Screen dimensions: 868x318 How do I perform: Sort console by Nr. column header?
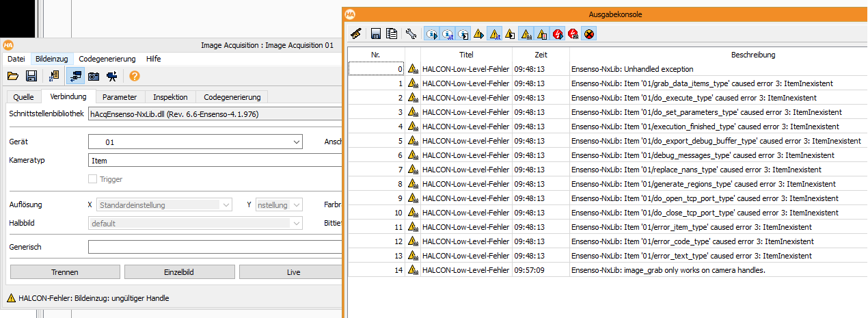[x=376, y=54]
